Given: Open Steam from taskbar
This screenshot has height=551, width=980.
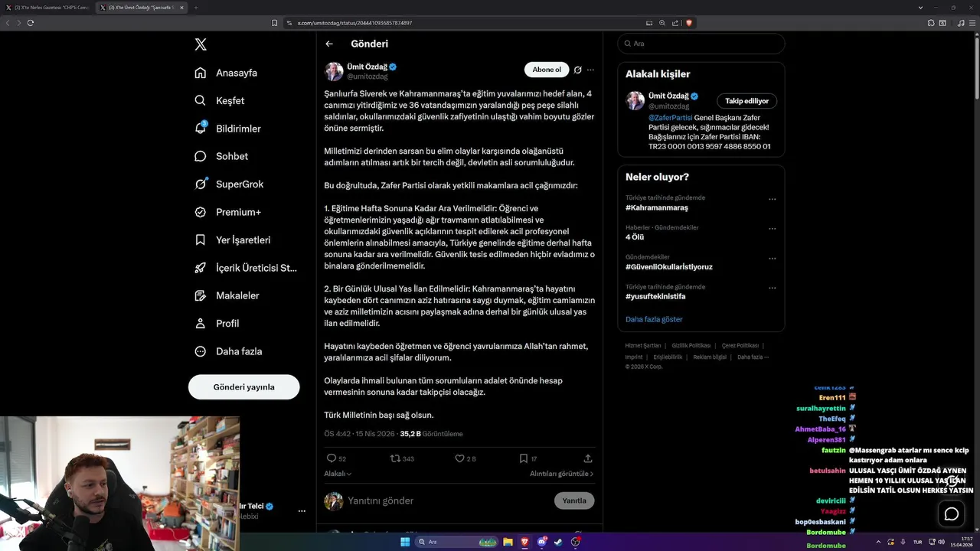Looking at the screenshot, I should coord(558,542).
